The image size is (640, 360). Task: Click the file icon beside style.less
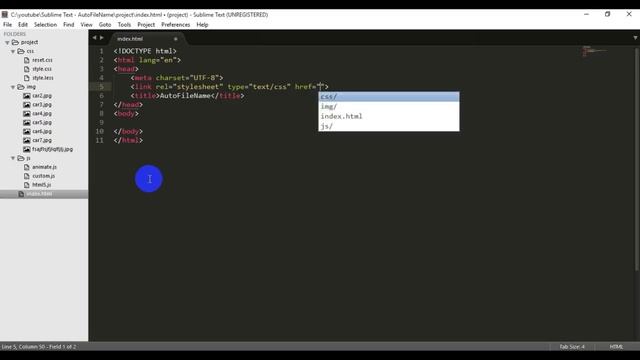pos(27,78)
